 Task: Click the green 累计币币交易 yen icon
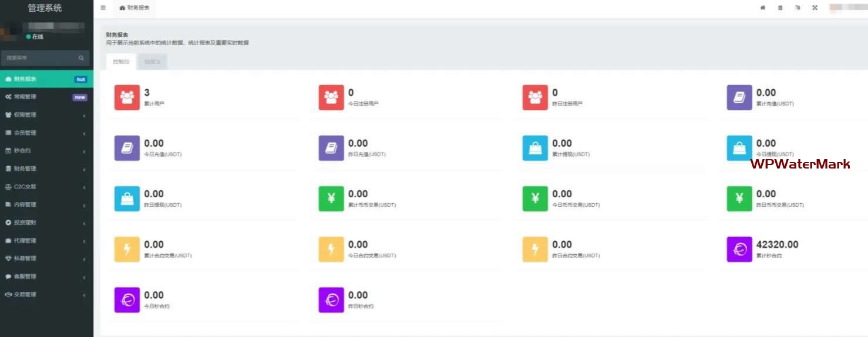click(331, 199)
